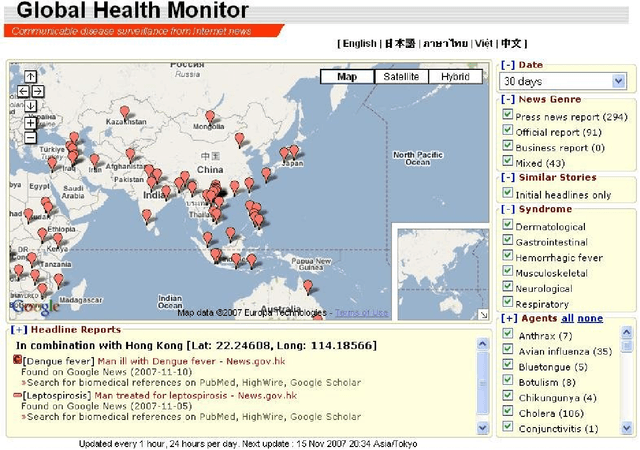Toggle Gastrointestinal syndrome checkbox
Screen dimensions: 640x450
click(507, 240)
